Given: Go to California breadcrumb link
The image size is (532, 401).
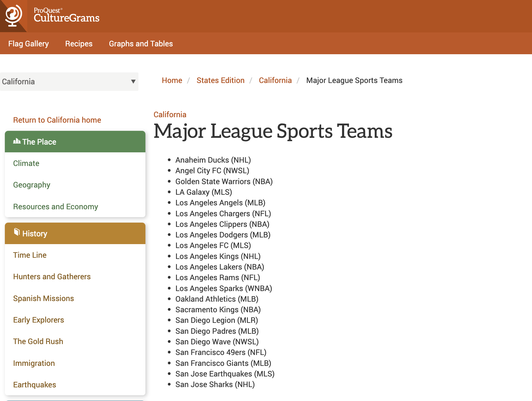Looking at the screenshot, I should (x=275, y=80).
